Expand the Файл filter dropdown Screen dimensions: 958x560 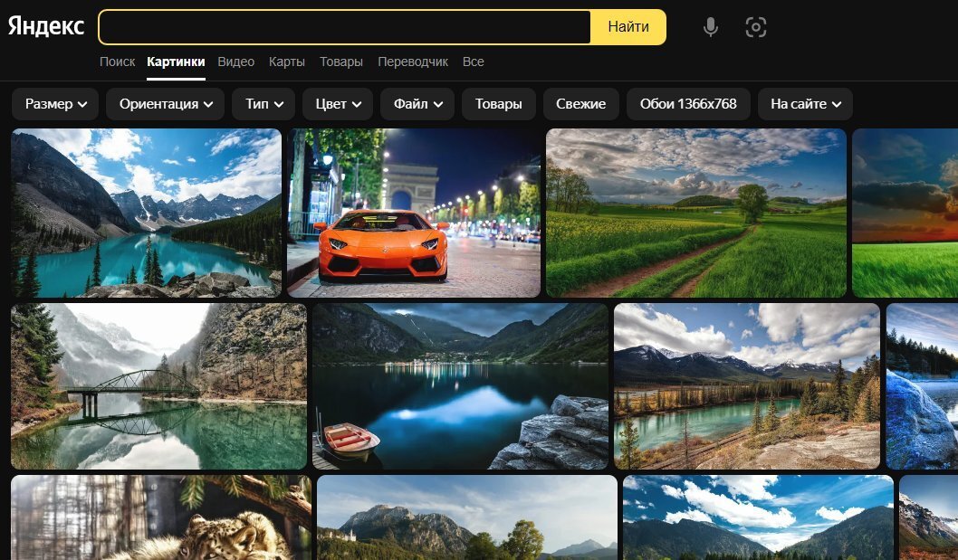417,104
